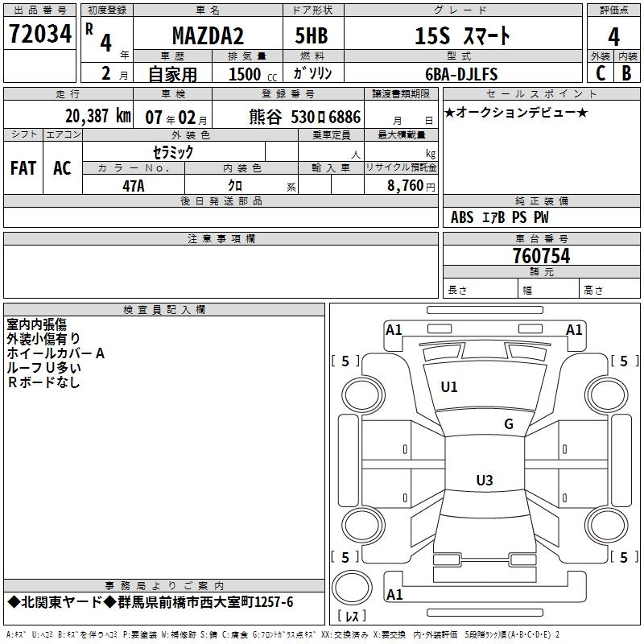Click the 諸元 header
Viewport: 644px width, 644px height.
click(x=541, y=272)
